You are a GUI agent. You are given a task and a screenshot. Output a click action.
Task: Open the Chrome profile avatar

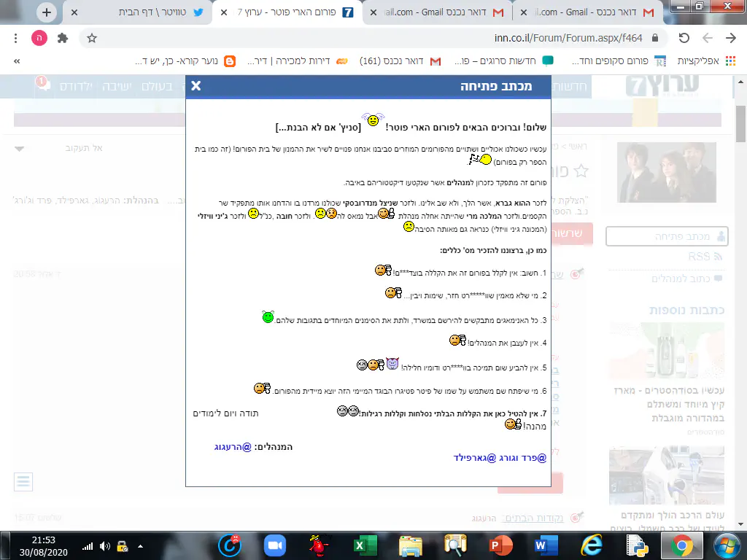(38, 38)
